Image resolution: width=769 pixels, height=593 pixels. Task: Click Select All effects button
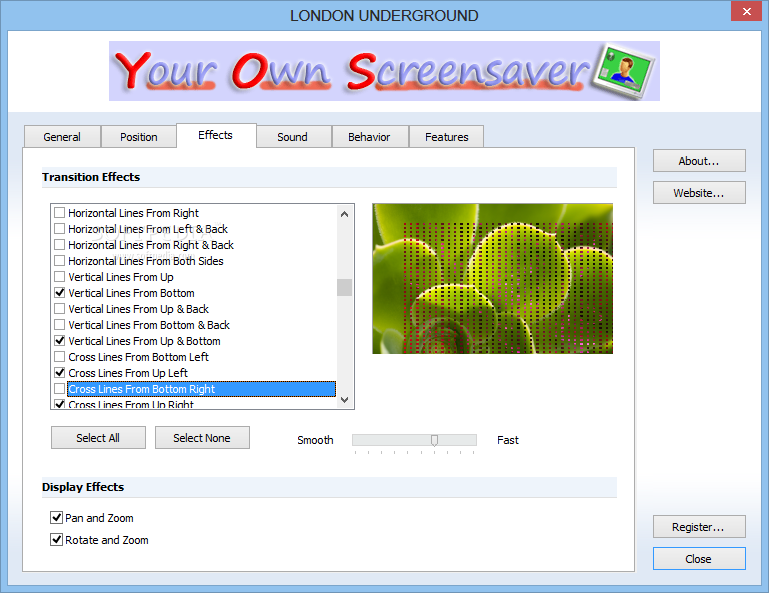click(98, 438)
